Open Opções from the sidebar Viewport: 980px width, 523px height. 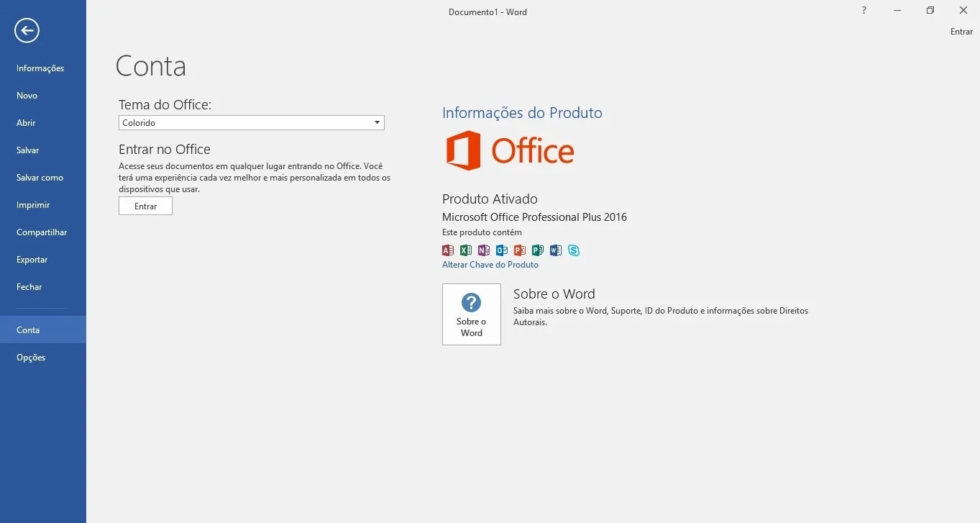[43, 358]
